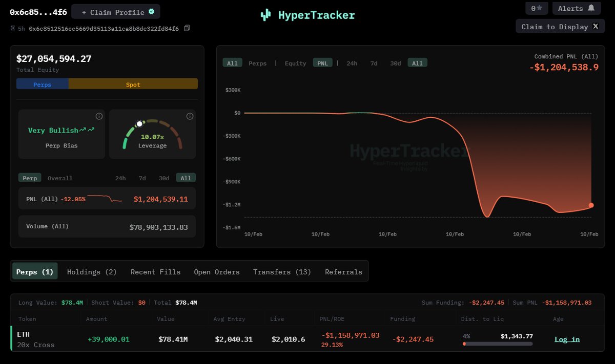Select 7d range on the chart
Image resolution: width=615 pixels, height=364 pixels.
[x=374, y=63]
